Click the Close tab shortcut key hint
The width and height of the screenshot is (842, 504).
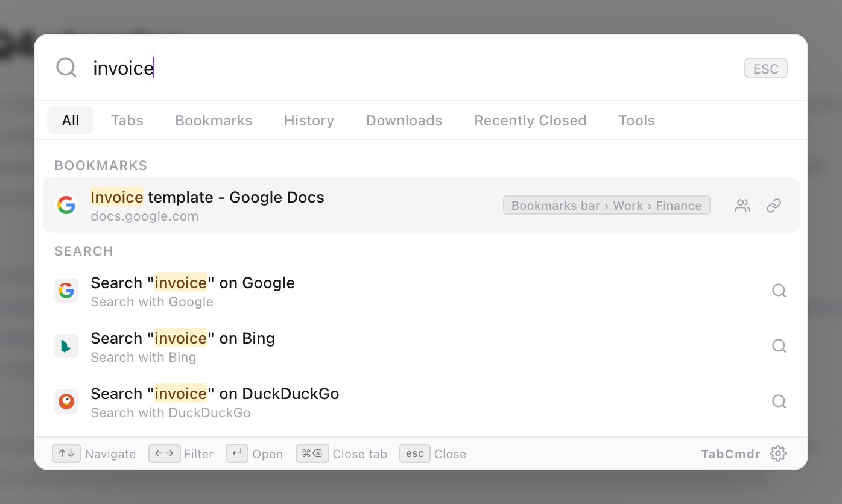pos(312,453)
